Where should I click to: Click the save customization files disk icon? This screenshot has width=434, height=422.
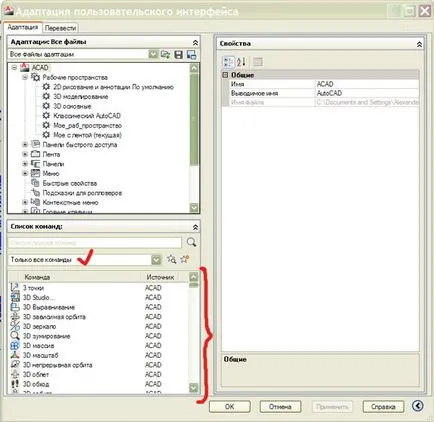(179, 54)
